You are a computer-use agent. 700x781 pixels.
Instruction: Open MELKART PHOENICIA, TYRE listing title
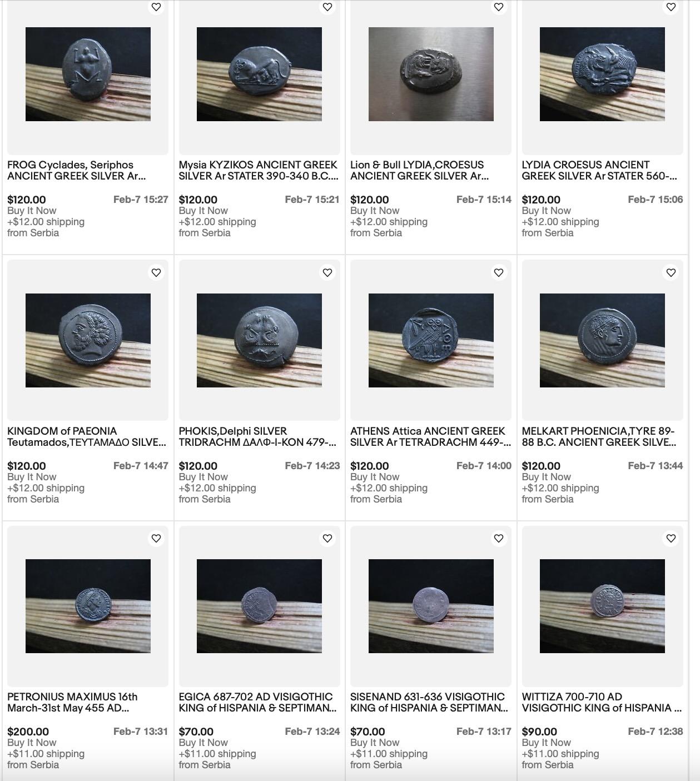(599, 437)
